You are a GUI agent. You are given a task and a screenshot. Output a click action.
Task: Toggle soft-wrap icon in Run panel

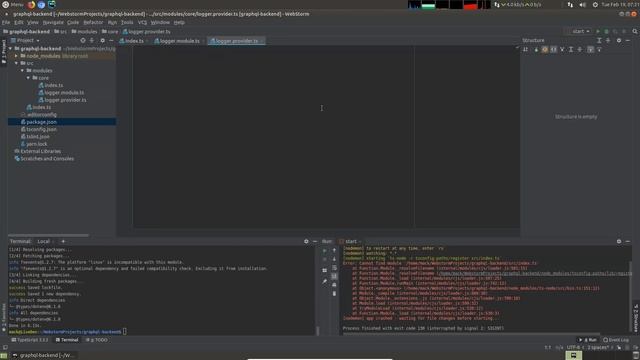click(x=334, y=268)
